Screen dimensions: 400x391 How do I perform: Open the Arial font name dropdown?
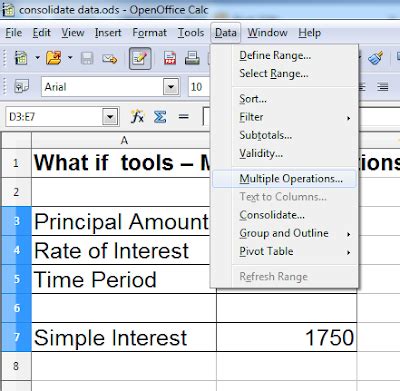click(171, 87)
